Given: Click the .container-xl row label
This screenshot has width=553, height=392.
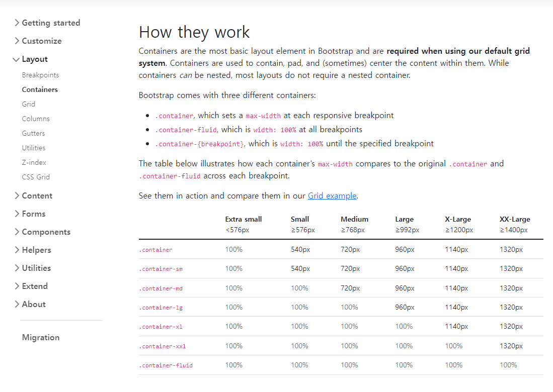Looking at the screenshot, I should pyautogui.click(x=161, y=327).
